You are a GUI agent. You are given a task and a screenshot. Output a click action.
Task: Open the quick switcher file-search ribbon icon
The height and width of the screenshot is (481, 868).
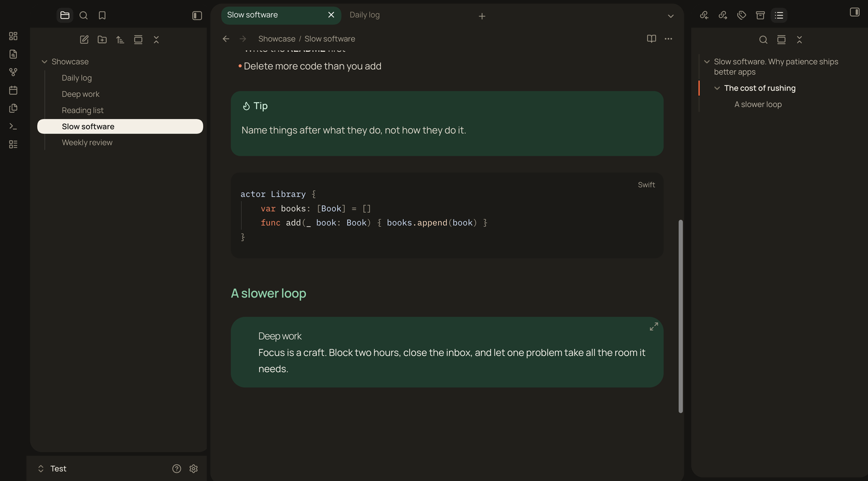[13, 54]
